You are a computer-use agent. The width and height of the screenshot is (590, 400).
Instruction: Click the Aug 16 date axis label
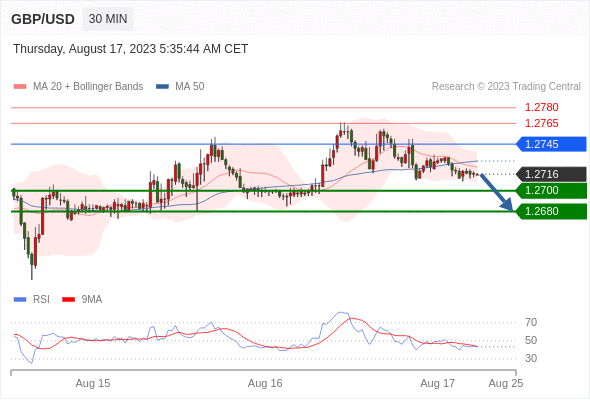[x=265, y=383]
